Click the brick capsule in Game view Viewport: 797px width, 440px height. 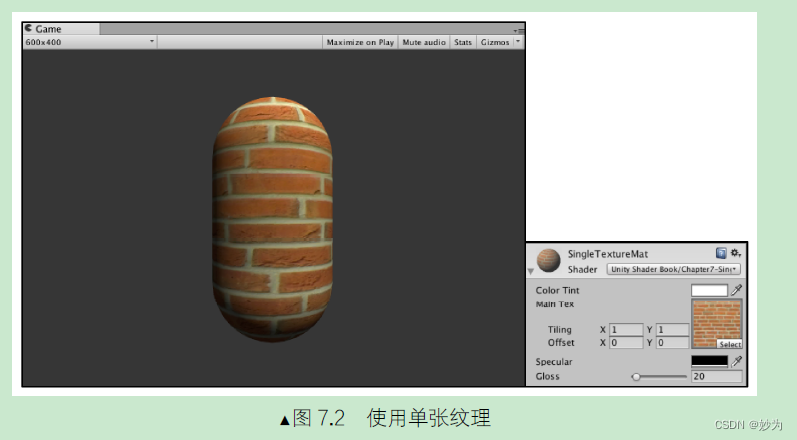tap(272, 219)
